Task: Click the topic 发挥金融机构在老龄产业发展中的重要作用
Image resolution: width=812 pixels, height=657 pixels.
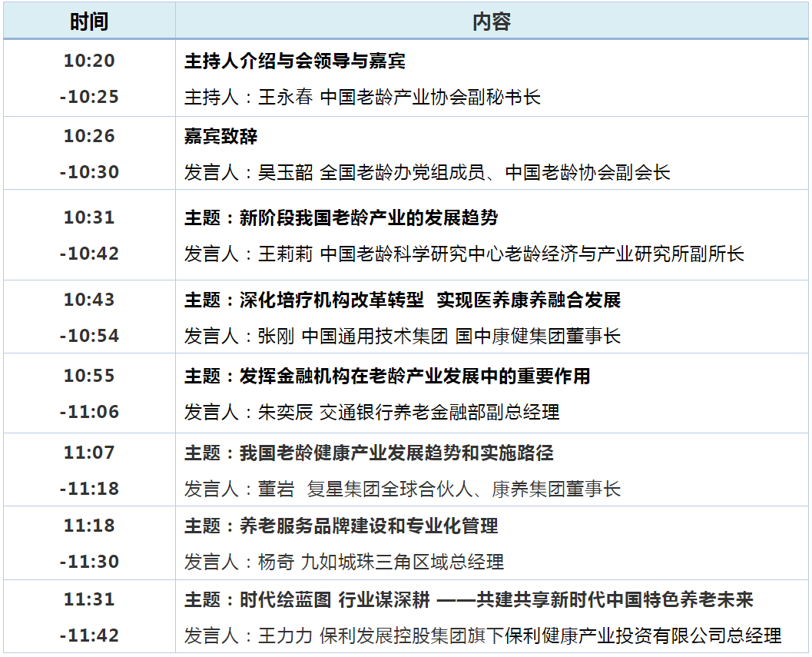Action: point(387,376)
